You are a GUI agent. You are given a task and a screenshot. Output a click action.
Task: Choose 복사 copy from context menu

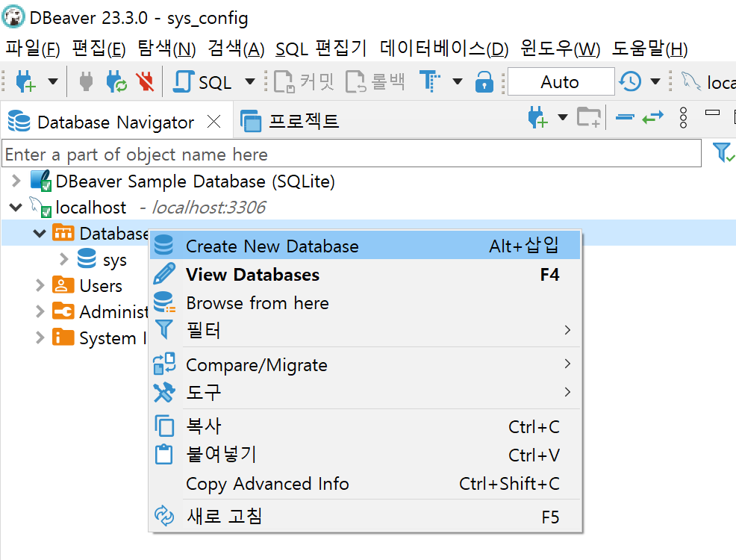tap(365, 426)
